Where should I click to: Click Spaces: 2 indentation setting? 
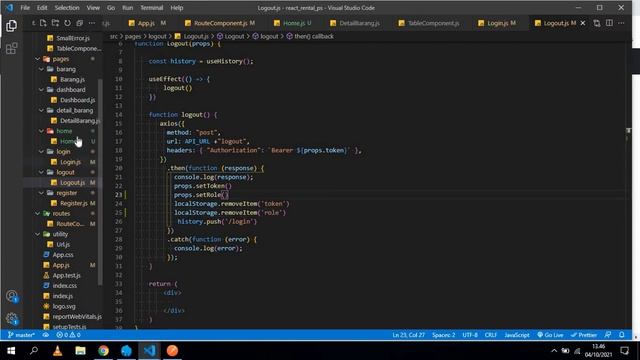443,335
